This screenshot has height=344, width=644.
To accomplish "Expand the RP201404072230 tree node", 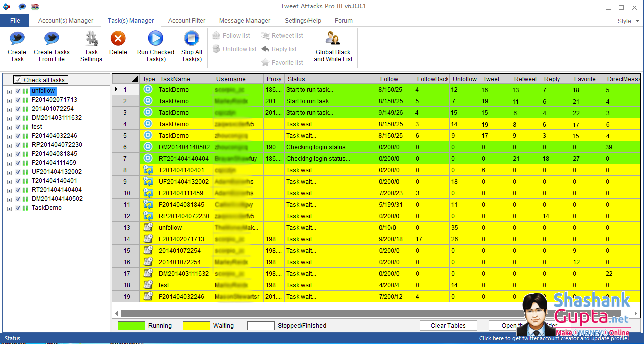I will coord(9,145).
